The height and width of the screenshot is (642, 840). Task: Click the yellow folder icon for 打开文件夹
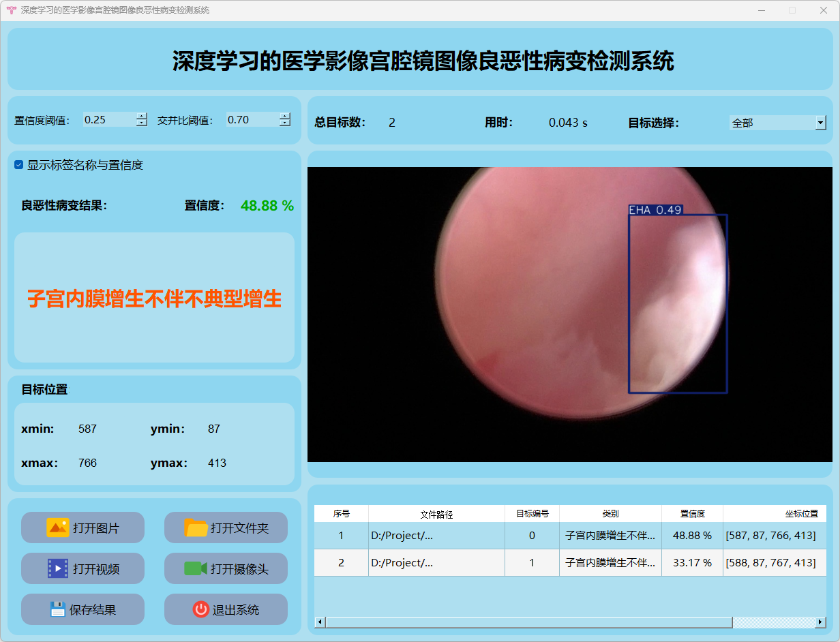(x=196, y=528)
